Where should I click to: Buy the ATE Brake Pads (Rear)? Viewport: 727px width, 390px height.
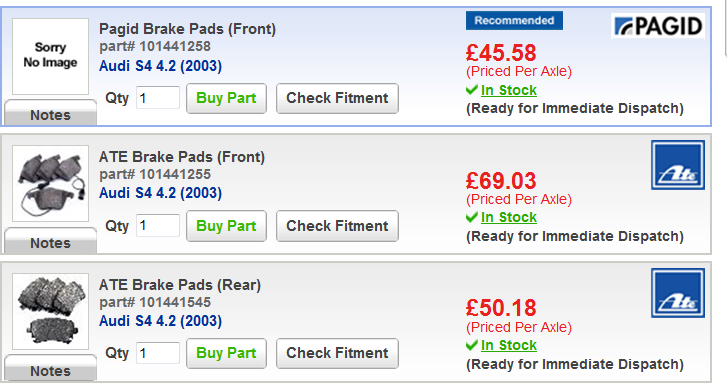pyautogui.click(x=226, y=353)
